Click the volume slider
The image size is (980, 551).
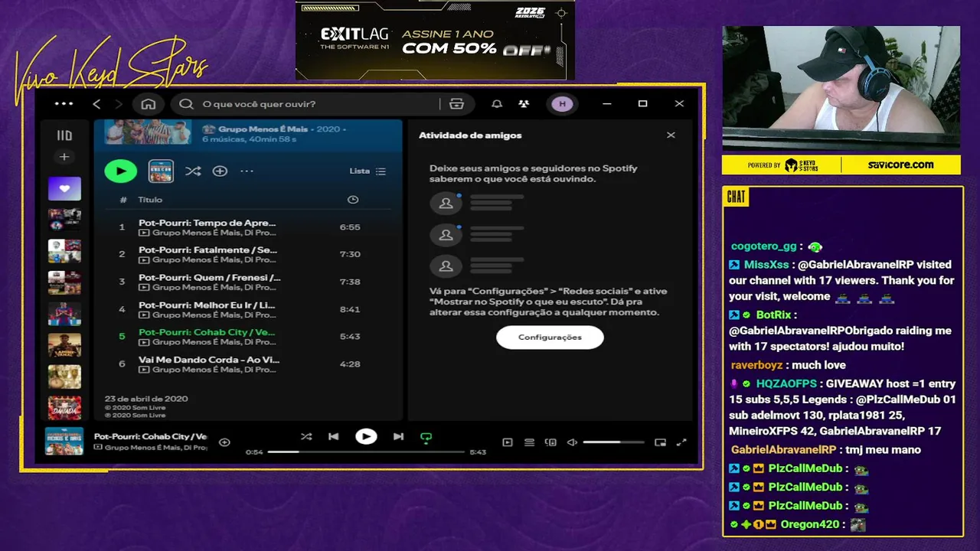pos(613,442)
